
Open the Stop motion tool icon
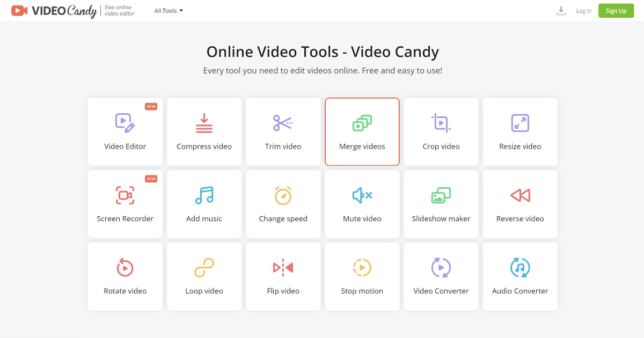pos(362,267)
